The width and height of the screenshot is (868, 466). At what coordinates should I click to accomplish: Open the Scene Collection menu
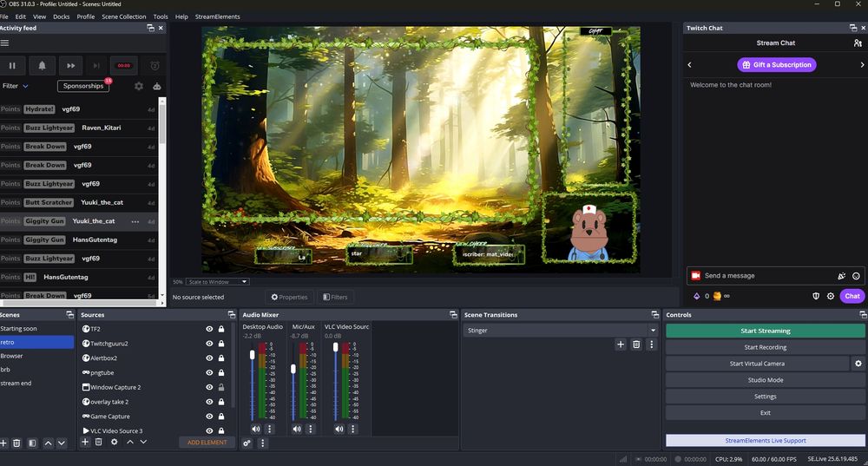point(124,16)
